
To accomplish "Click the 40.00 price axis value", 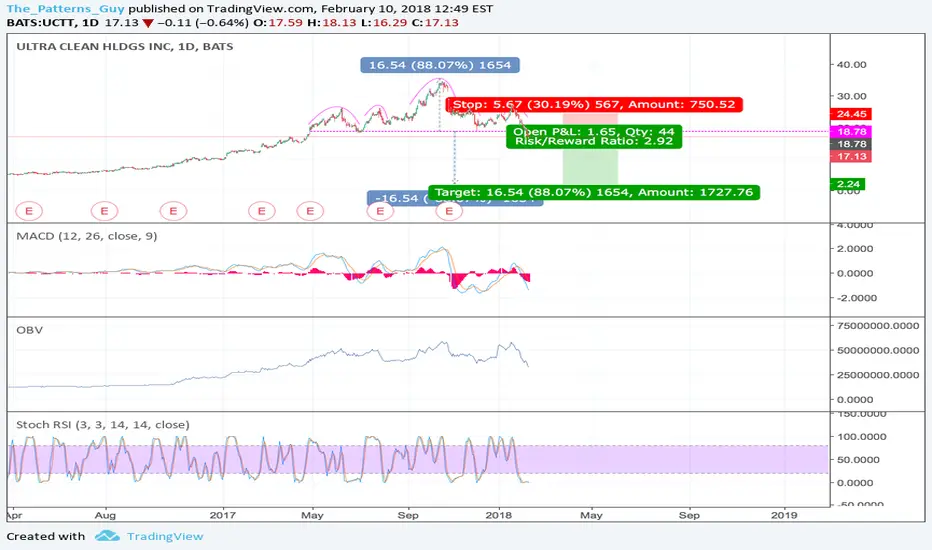I will coord(851,64).
